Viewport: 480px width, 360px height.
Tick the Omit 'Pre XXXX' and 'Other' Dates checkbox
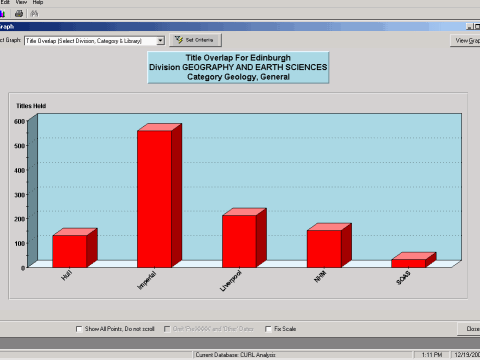coord(167,329)
